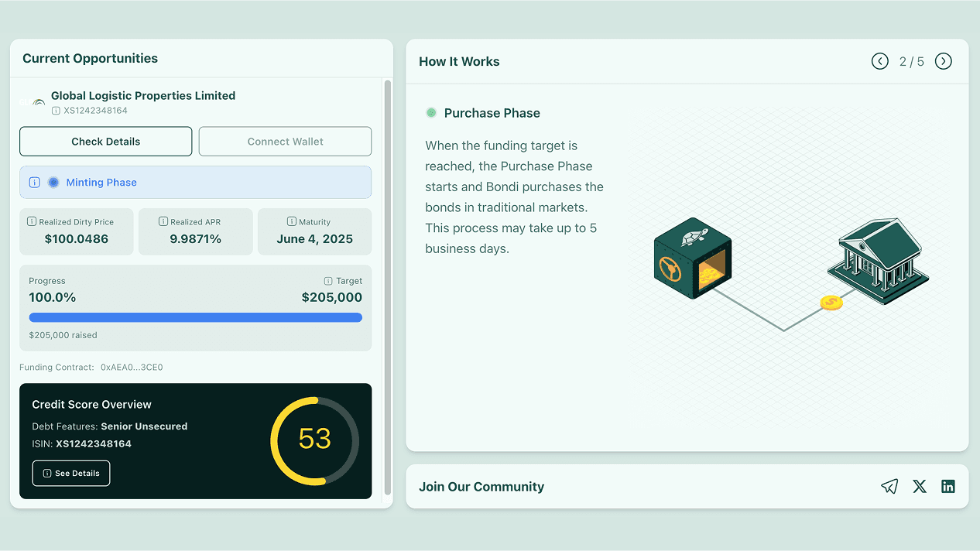Click the Credit Score Overview title

click(x=91, y=405)
